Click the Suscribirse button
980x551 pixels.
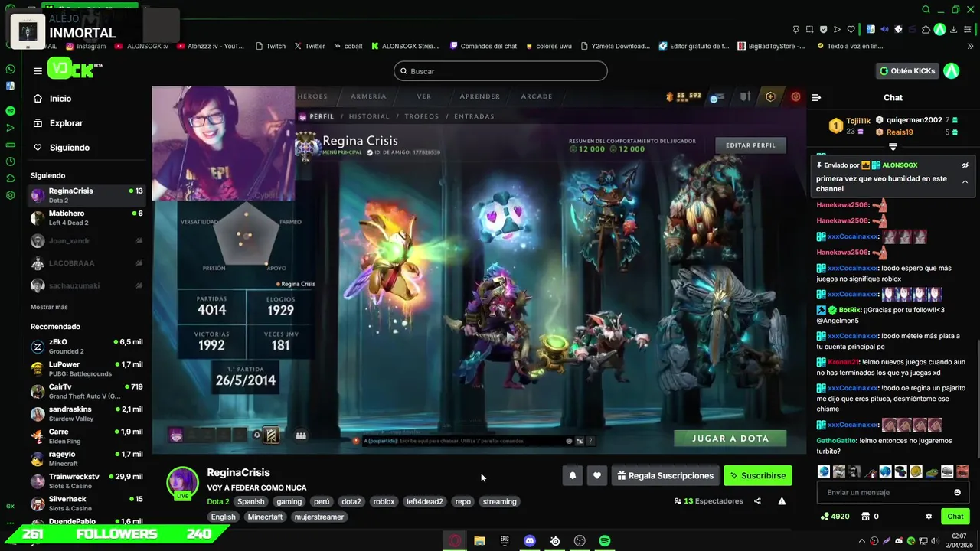coord(758,475)
